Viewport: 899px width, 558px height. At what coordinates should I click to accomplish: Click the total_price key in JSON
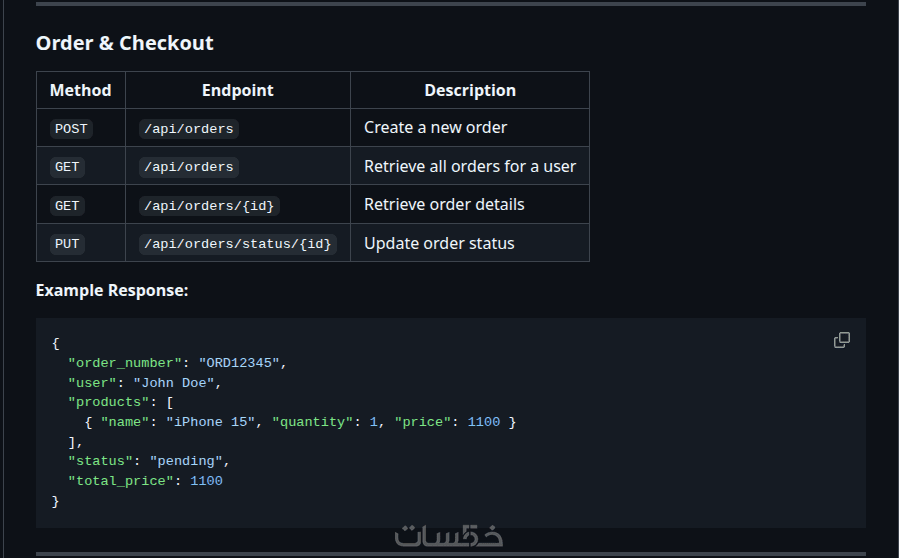(121, 481)
